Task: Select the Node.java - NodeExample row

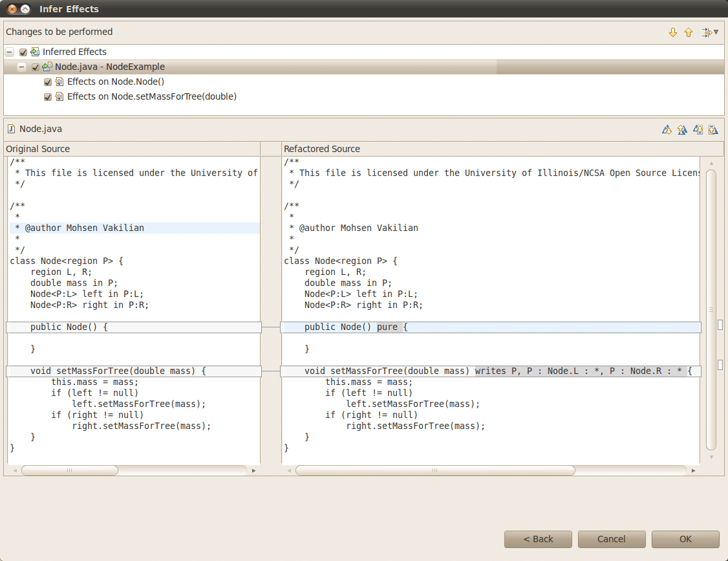Action: [x=364, y=67]
